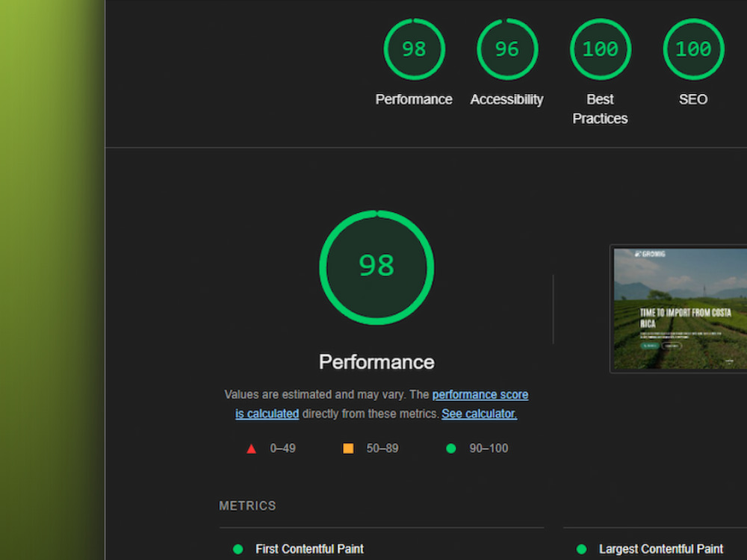Viewport: 747px width, 560px height.
Task: Select the First Contentful Paint metric label
Action: click(x=310, y=549)
